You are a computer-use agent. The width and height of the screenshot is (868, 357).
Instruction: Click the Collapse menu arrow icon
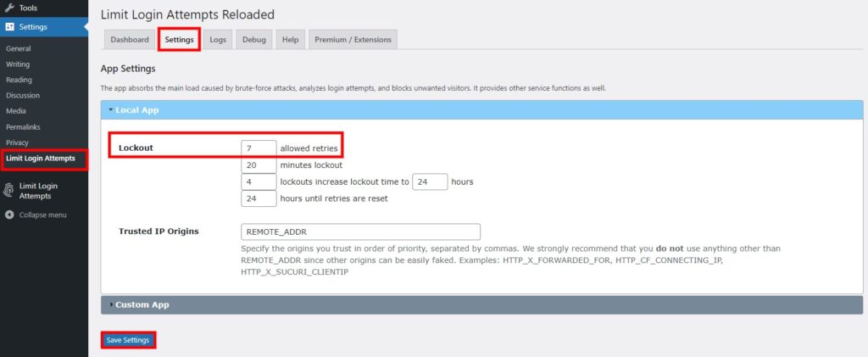pos(9,215)
